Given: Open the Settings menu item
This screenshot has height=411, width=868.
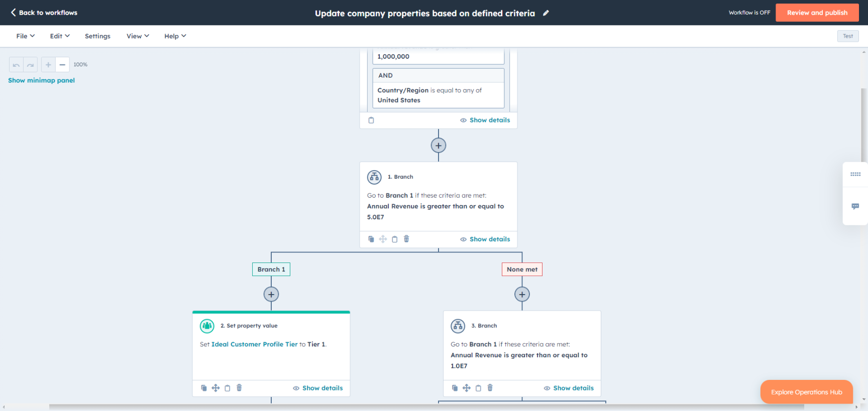Looking at the screenshot, I should tap(97, 36).
